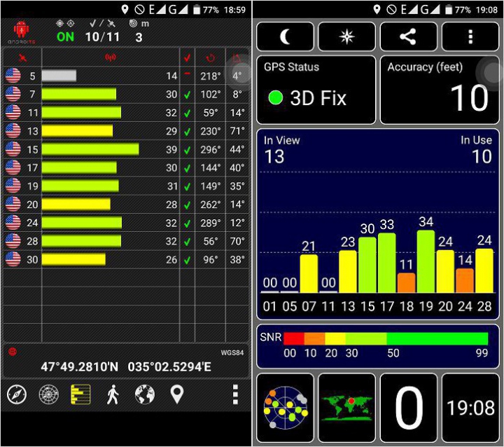Toggle the green ON GPS indicator
This screenshot has width=504, height=447.
point(65,37)
